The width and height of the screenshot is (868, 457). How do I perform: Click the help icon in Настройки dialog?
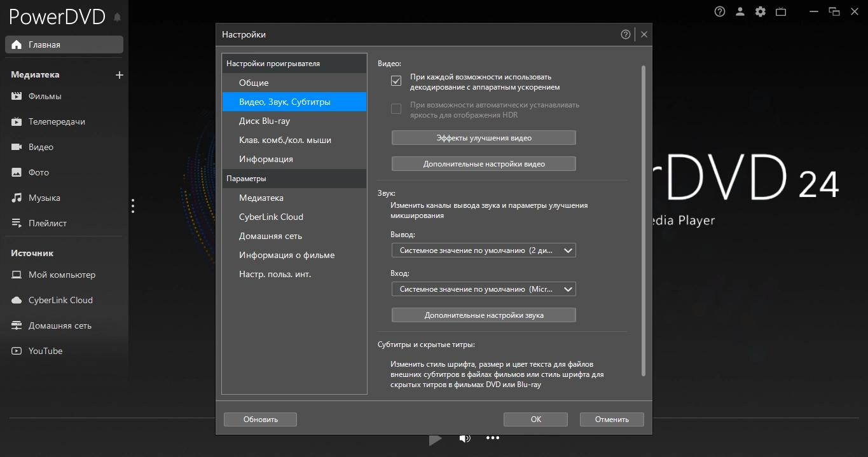[x=626, y=34]
